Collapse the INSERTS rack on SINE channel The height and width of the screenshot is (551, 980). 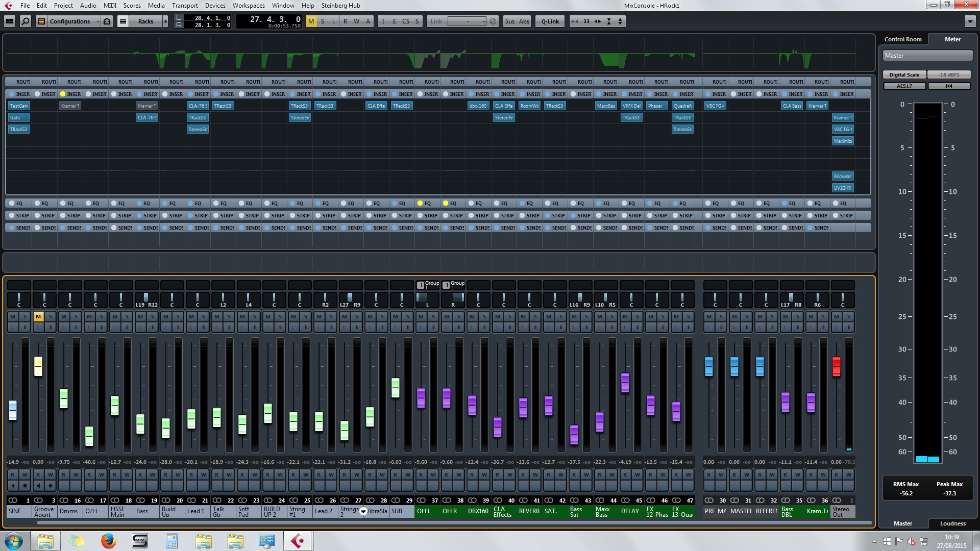click(x=18, y=94)
